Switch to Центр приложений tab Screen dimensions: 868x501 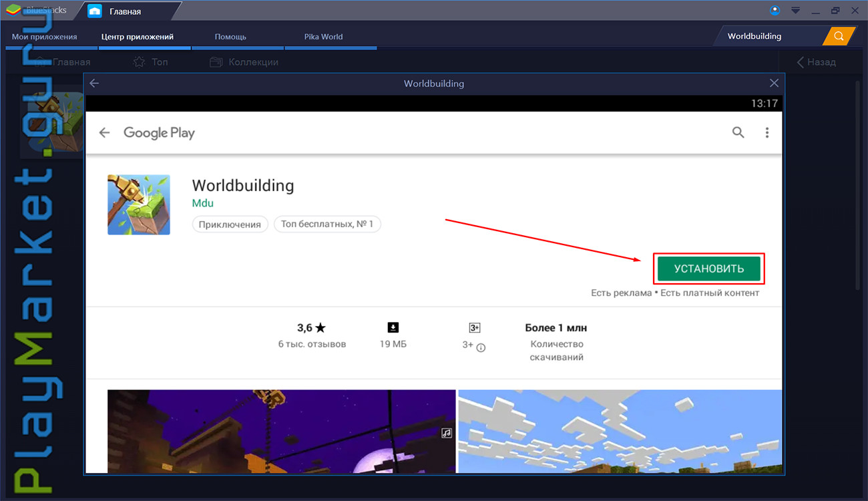point(138,37)
